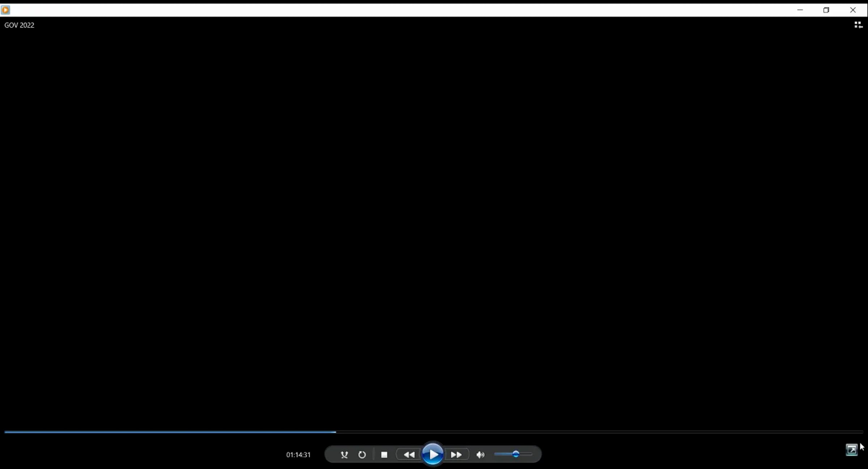Open the Media Player title bar icon

click(x=5, y=10)
